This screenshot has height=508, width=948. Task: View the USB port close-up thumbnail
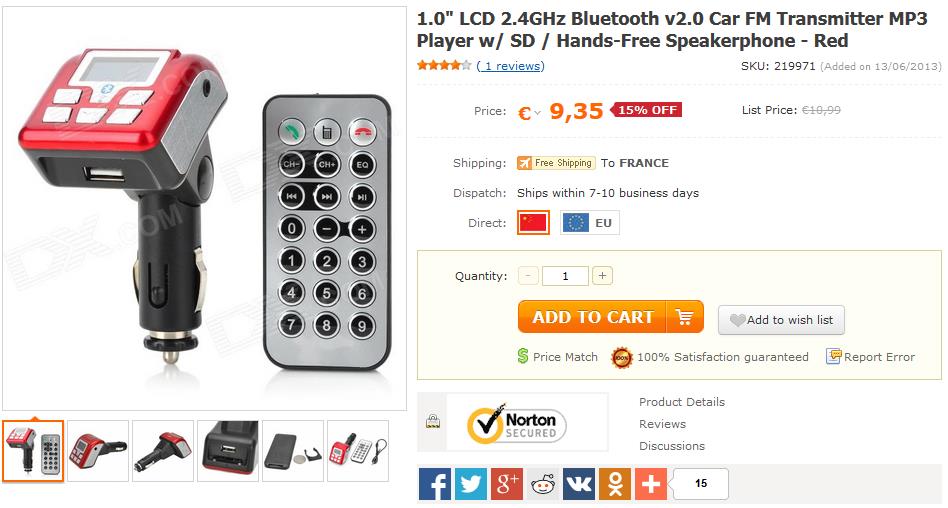[x=228, y=451]
